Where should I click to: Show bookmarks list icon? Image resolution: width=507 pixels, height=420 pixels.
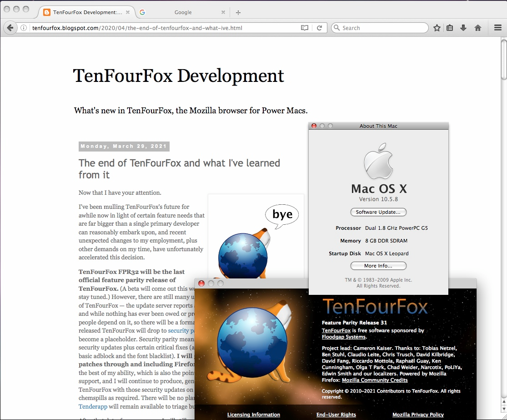coord(450,28)
